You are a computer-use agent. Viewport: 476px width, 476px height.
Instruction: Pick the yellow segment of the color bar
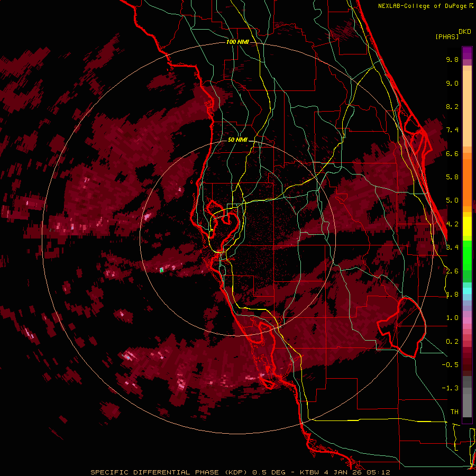(x=467, y=226)
